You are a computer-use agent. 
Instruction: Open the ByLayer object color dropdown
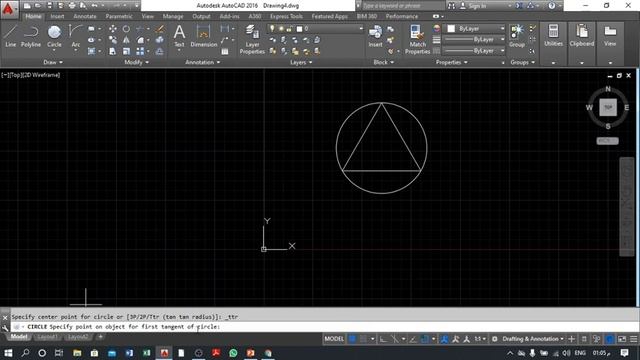click(475, 29)
